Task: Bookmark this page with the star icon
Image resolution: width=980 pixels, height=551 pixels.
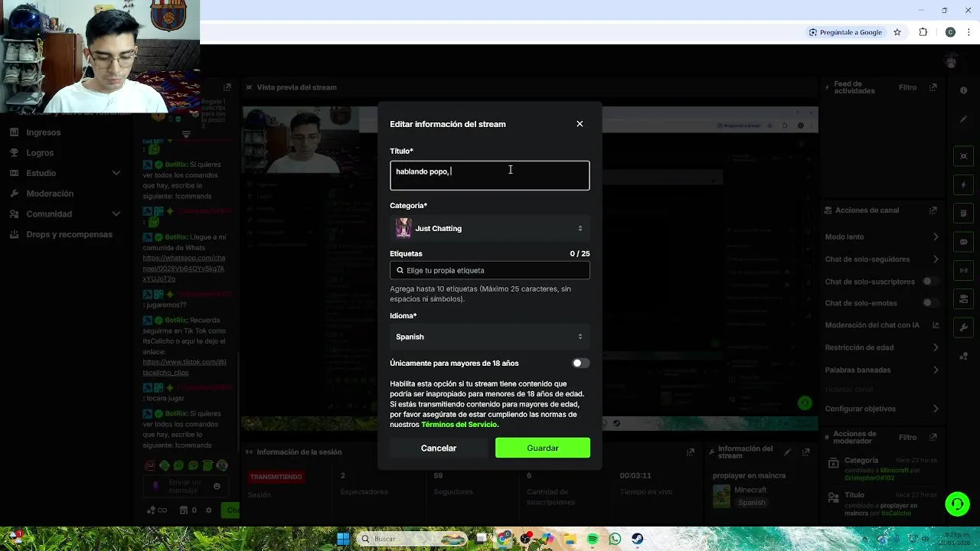Action: tap(897, 32)
